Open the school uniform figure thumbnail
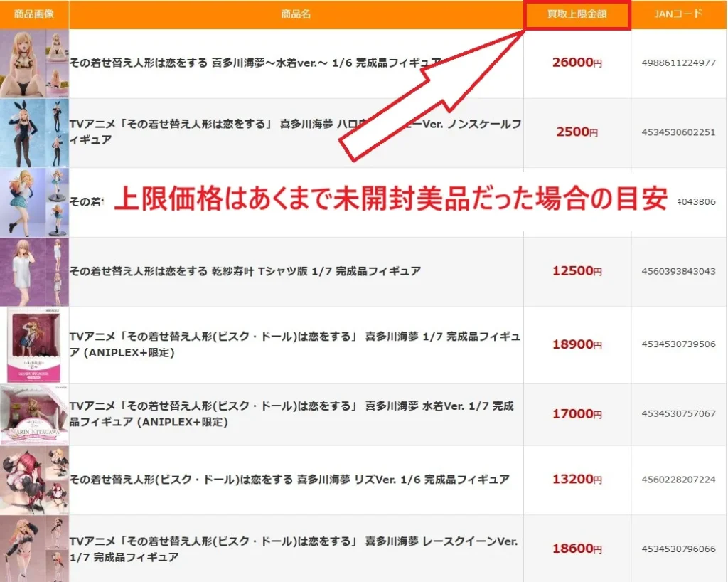The image size is (728, 582). point(34,203)
